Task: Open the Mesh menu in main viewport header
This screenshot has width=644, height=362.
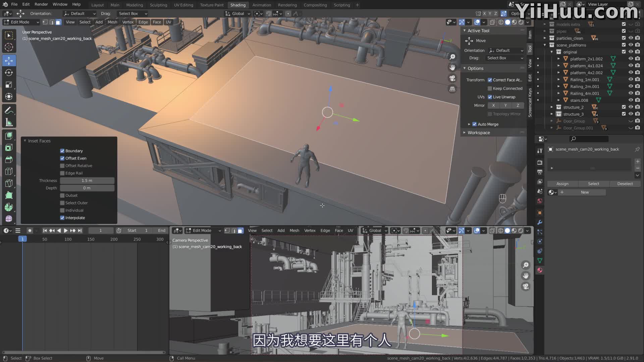Action: [112, 22]
